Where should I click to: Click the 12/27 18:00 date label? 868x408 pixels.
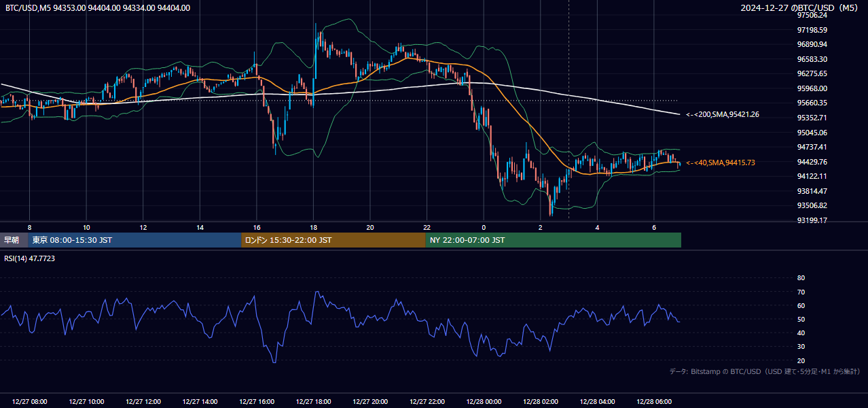click(x=313, y=402)
